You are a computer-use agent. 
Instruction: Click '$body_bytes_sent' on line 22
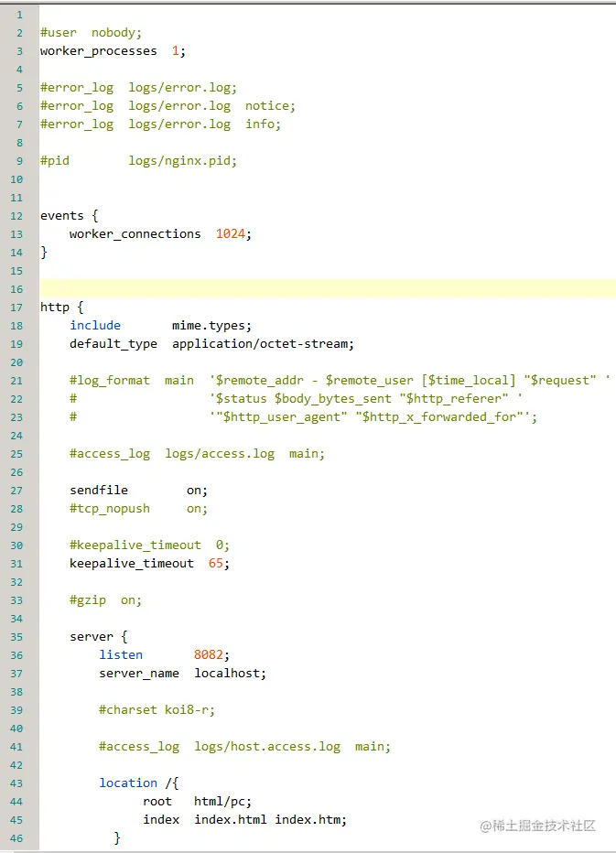[332, 399]
